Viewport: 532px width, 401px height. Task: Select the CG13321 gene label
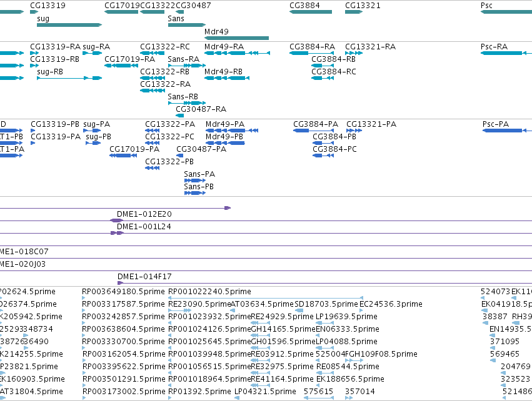[x=363, y=6]
